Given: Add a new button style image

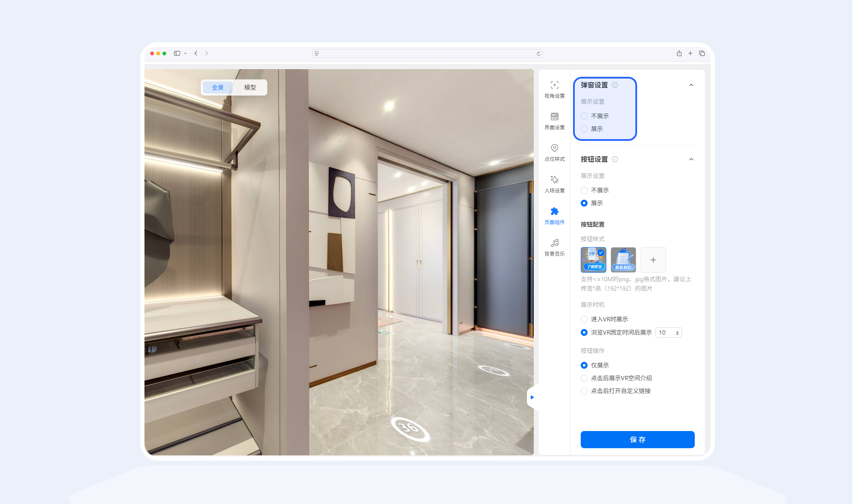Looking at the screenshot, I should [x=653, y=260].
